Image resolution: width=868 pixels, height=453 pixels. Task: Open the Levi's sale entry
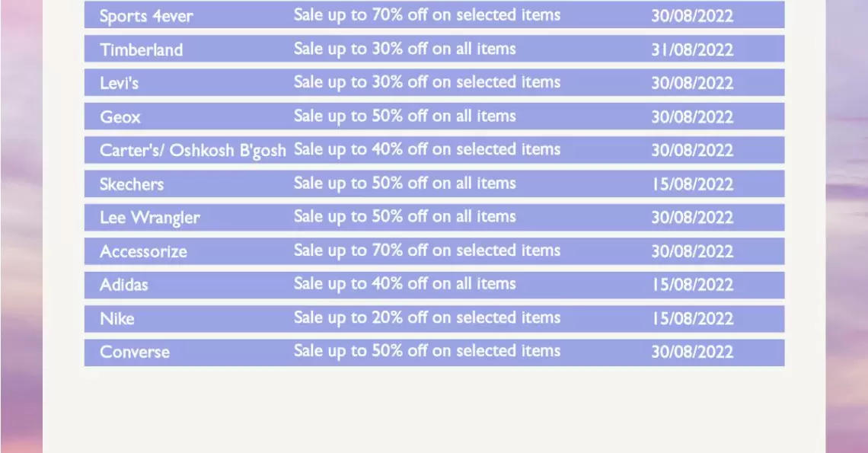(x=434, y=82)
